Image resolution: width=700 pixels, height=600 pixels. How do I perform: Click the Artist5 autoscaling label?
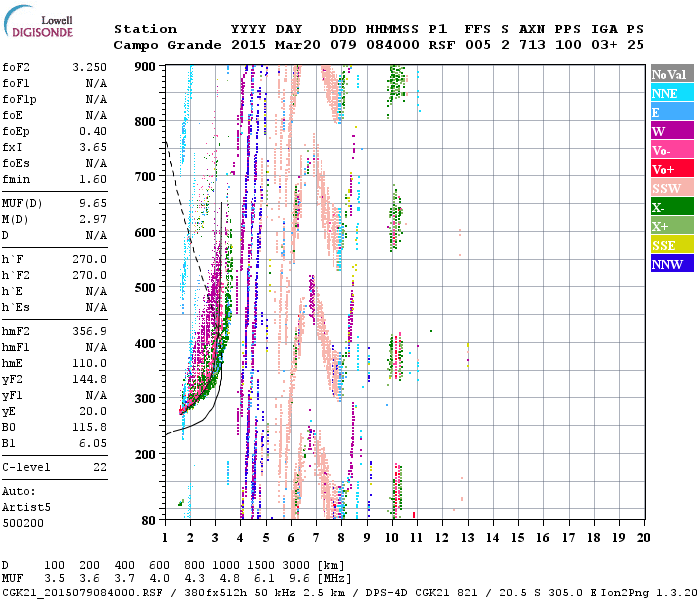click(x=26, y=508)
